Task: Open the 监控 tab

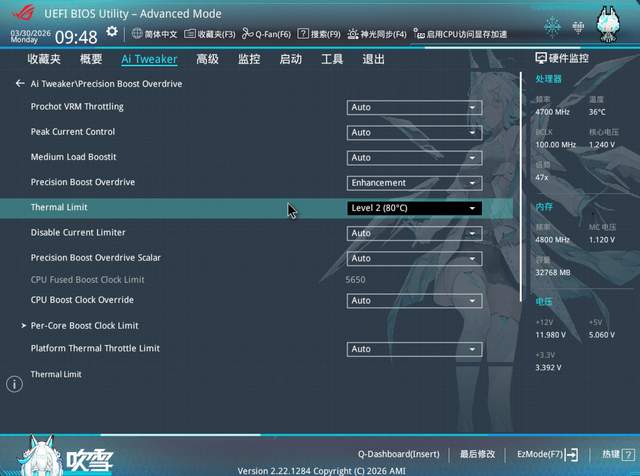Action: (249, 59)
